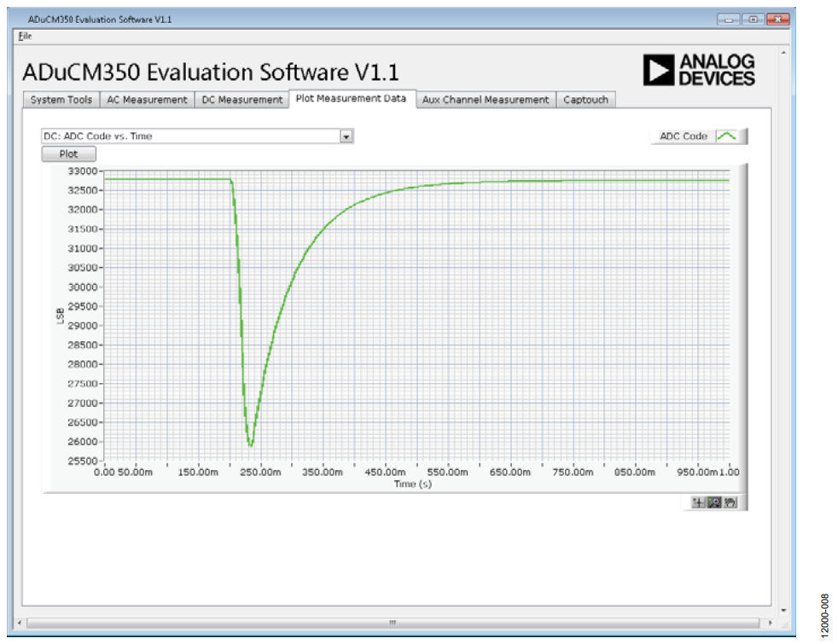838x644 pixels.
Task: Open the Aux Channel Measurement tab
Action: coord(486,100)
